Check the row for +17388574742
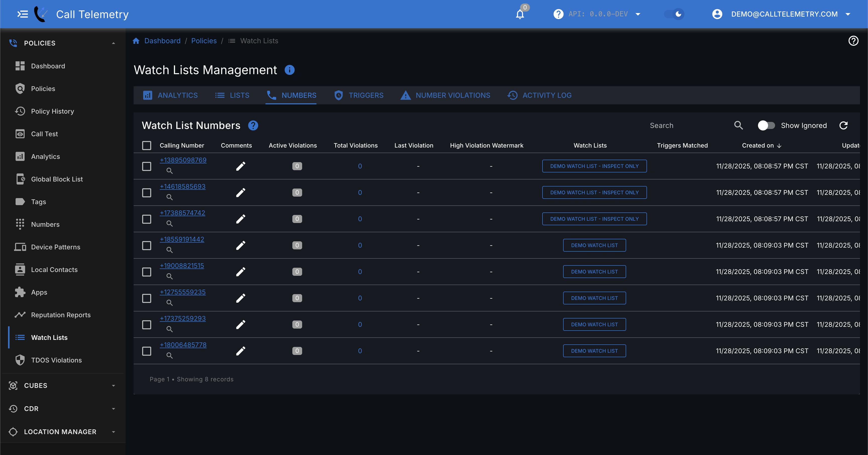 [x=147, y=219]
